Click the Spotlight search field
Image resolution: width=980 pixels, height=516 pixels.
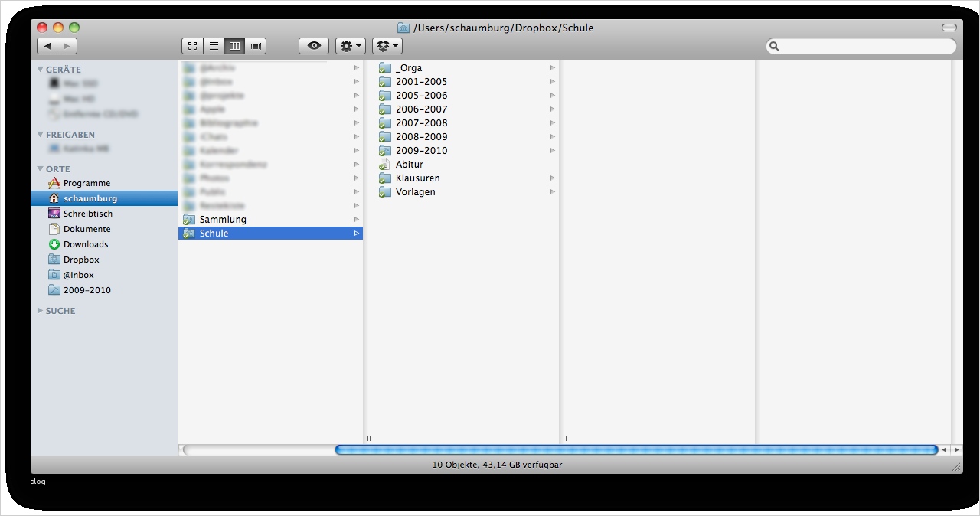861,46
